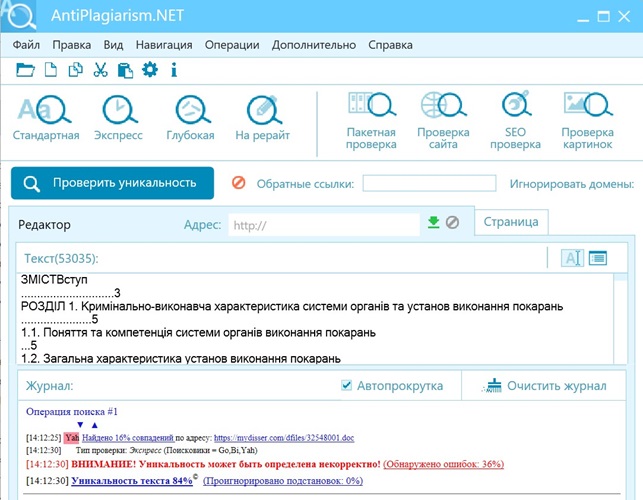Click the blue up arrow in journal
The image size is (643, 500).
[x=95, y=425]
